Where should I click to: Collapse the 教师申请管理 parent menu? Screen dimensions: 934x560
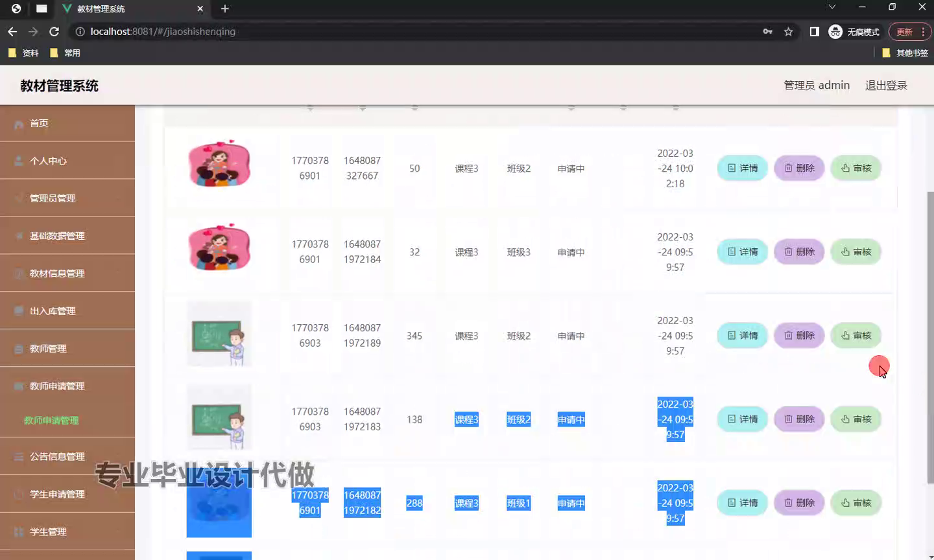(67, 386)
